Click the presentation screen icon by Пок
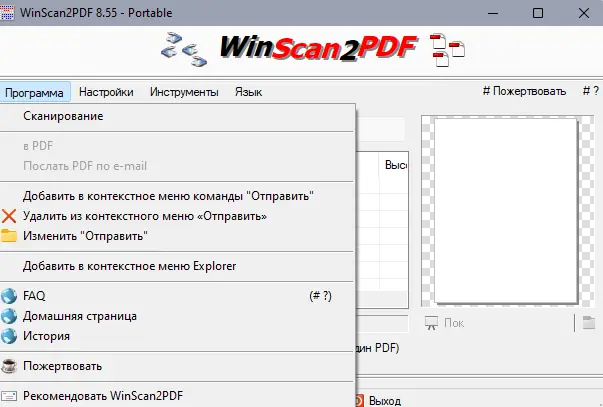The height and width of the screenshot is (407, 603). (431, 323)
